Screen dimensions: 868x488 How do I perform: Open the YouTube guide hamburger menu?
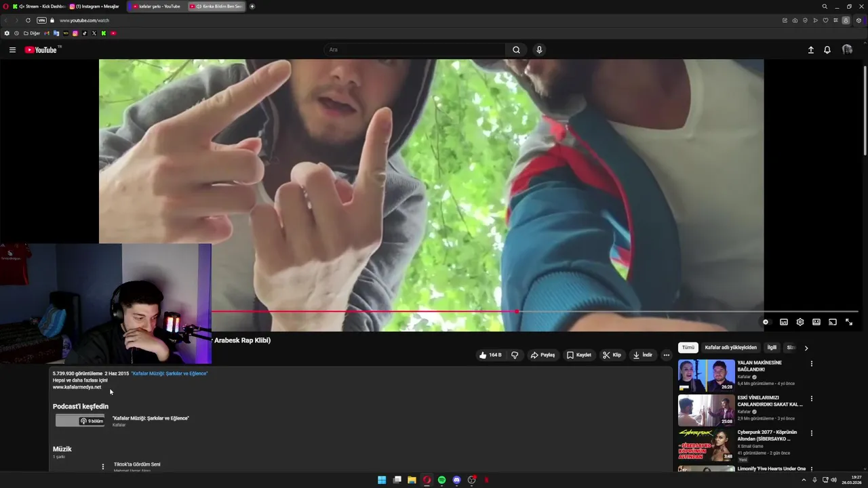(12, 49)
